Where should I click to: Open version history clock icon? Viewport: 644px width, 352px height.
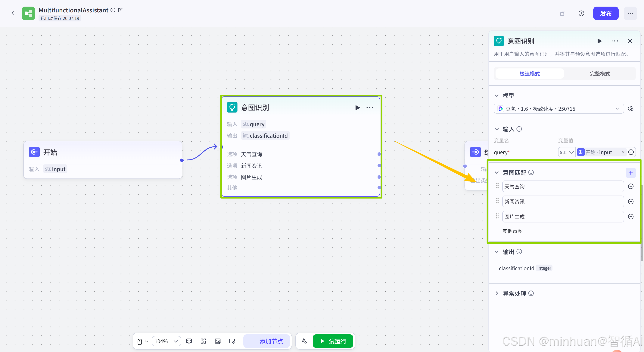point(581,14)
